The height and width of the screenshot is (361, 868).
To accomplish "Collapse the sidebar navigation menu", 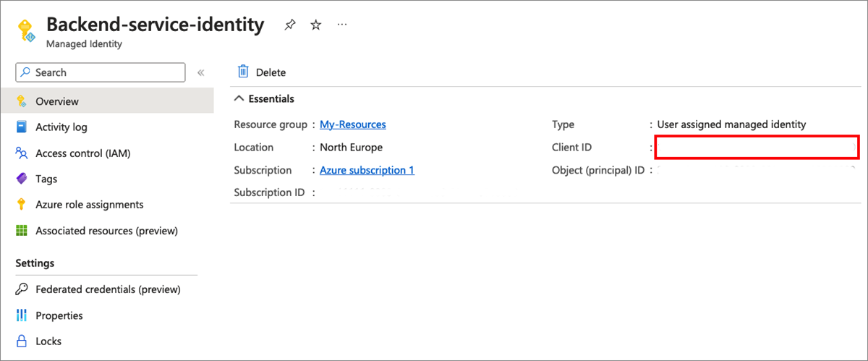I will 201,72.
